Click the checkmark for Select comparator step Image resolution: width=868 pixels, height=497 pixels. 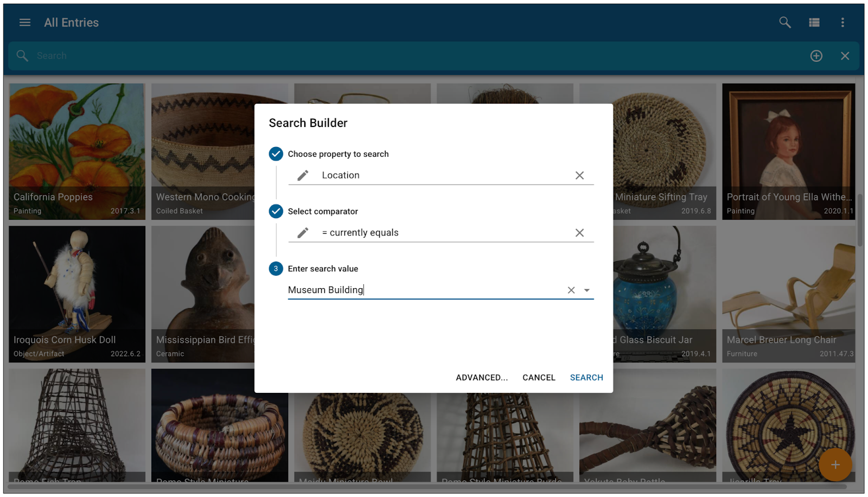click(276, 211)
